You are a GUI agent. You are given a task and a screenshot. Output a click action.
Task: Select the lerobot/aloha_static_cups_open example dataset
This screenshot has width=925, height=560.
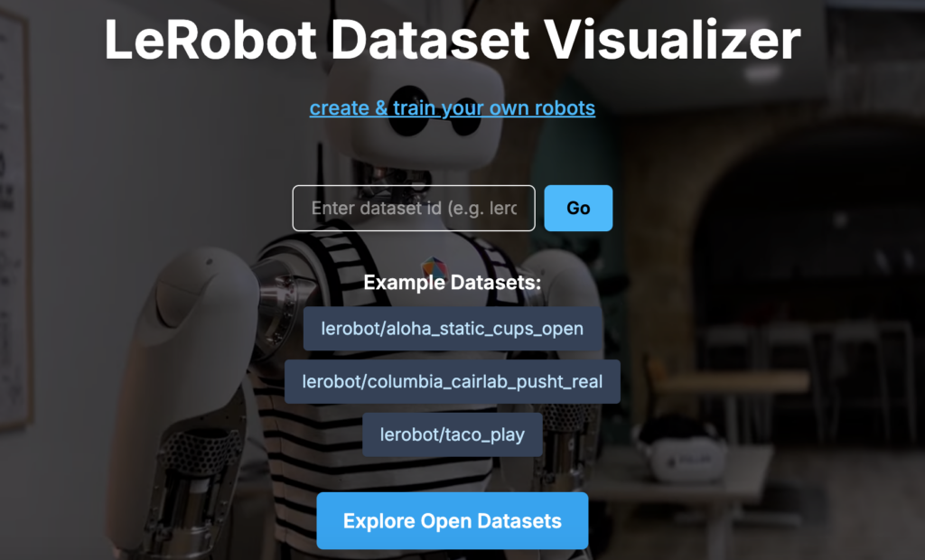[453, 329]
